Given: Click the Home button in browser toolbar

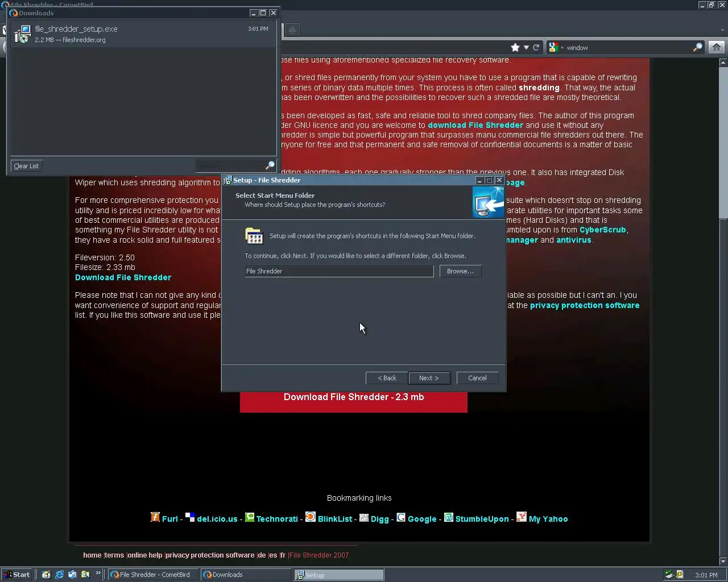Looking at the screenshot, I should click(x=717, y=47).
